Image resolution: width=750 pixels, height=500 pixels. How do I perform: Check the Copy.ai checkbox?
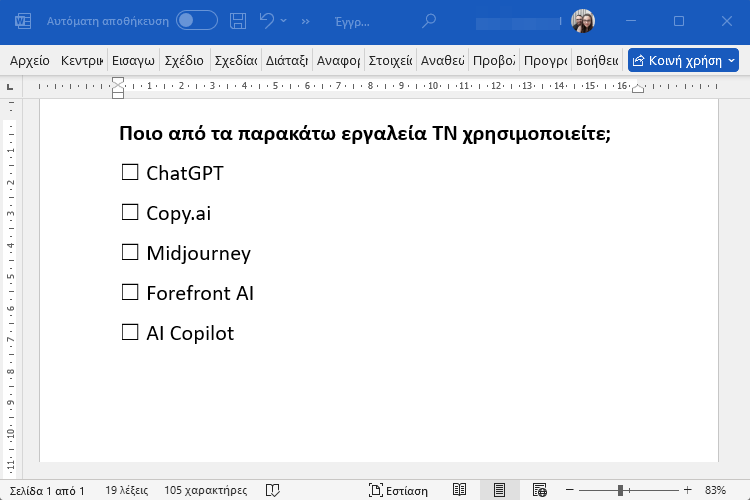pyautogui.click(x=130, y=212)
